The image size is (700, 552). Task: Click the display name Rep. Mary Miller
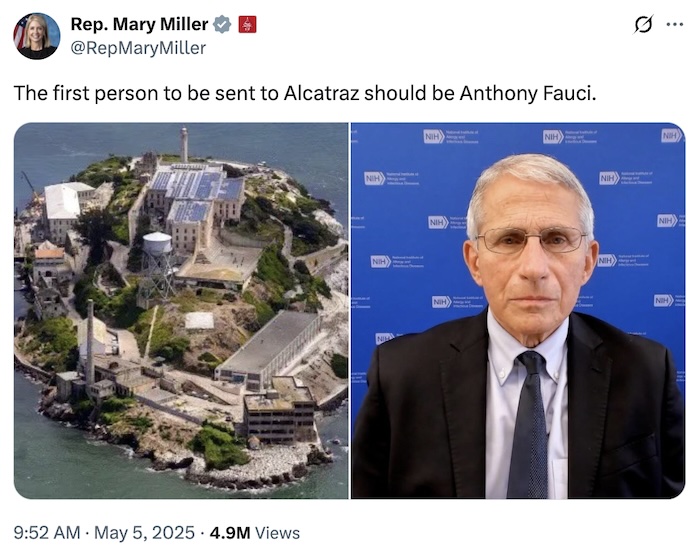pos(139,24)
